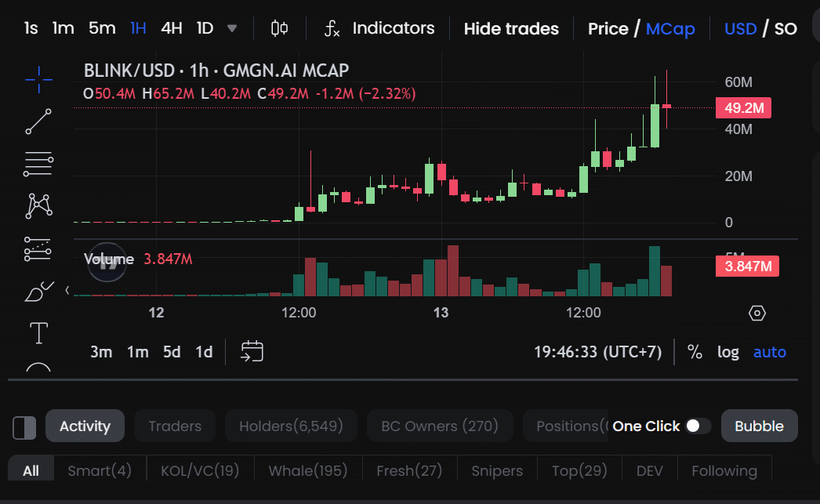
Task: Select the text annotation tool
Action: (38, 332)
